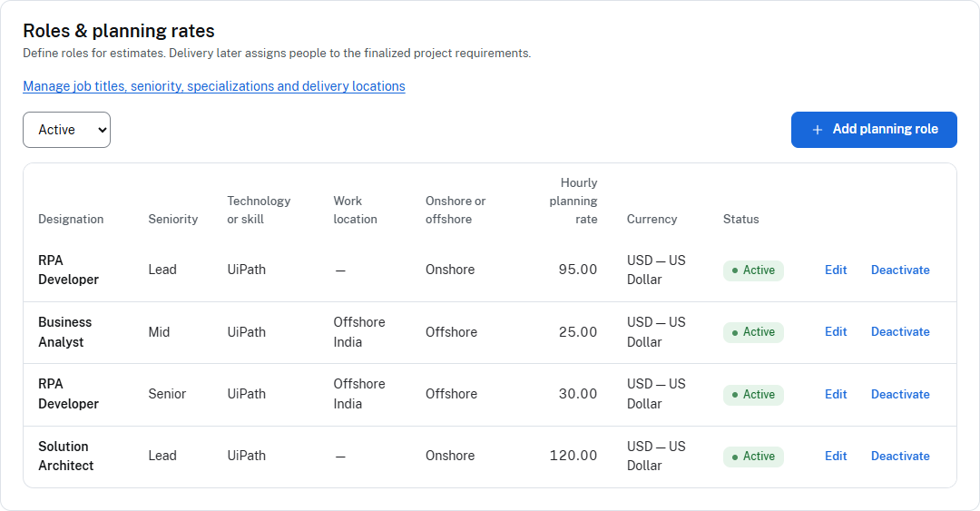Click the Active badge in Business Analyst row
This screenshot has width=980, height=511.
(753, 333)
